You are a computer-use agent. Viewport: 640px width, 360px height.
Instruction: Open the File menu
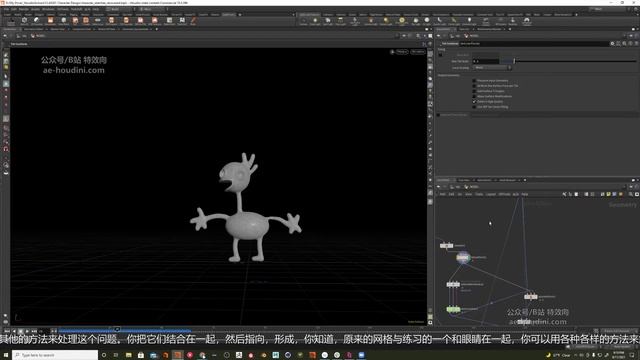pos(7,9)
